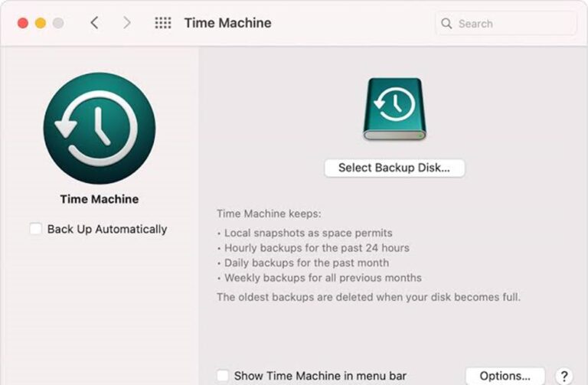Focus the Search field

coord(506,23)
